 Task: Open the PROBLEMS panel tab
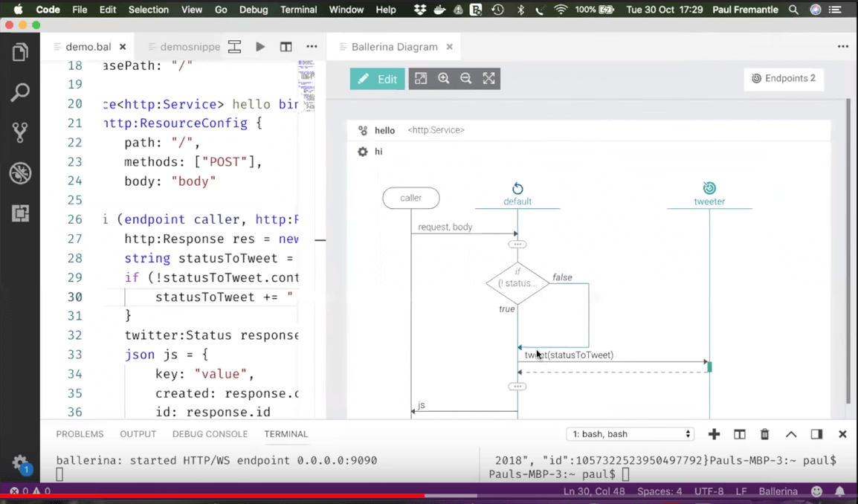click(x=80, y=434)
